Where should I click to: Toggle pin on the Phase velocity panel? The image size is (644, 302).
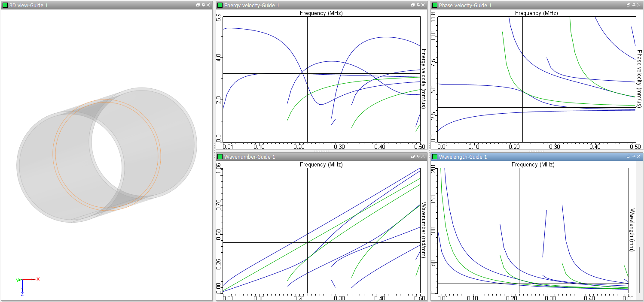click(633, 5)
